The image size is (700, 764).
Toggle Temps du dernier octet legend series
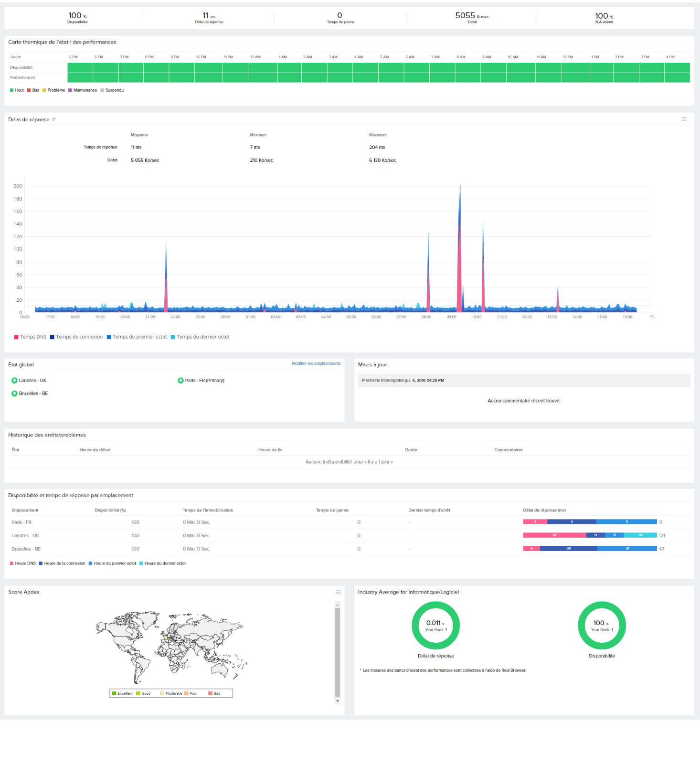pos(200,337)
